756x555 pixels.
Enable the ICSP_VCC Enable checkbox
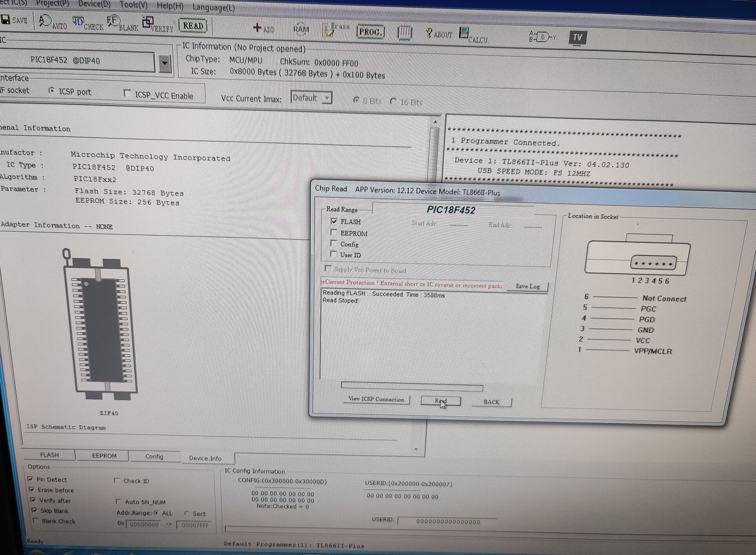click(x=127, y=94)
